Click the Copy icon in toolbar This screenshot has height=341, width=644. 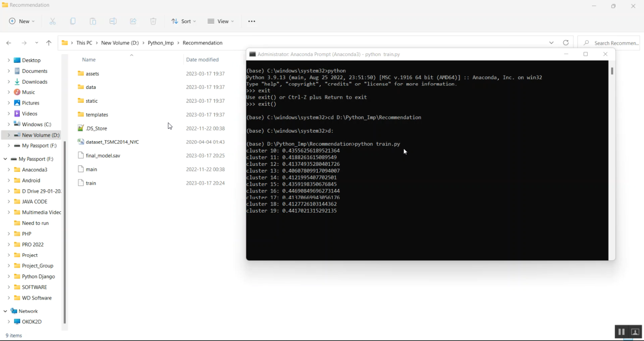coord(73,21)
